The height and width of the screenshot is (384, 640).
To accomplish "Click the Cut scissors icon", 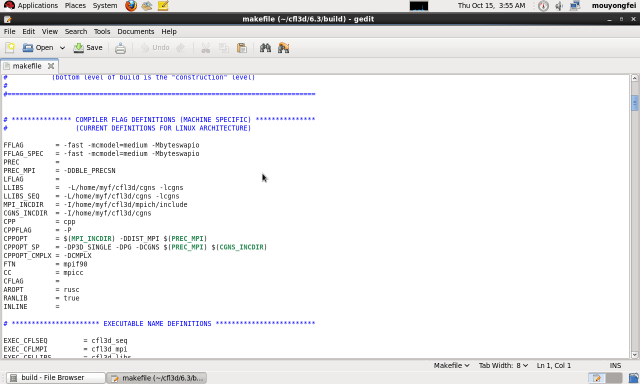I will coord(206,48).
